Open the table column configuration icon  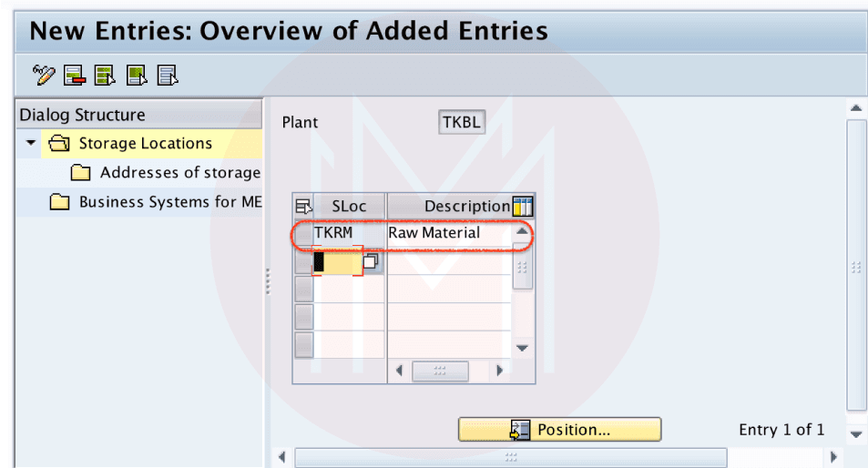pos(522,207)
